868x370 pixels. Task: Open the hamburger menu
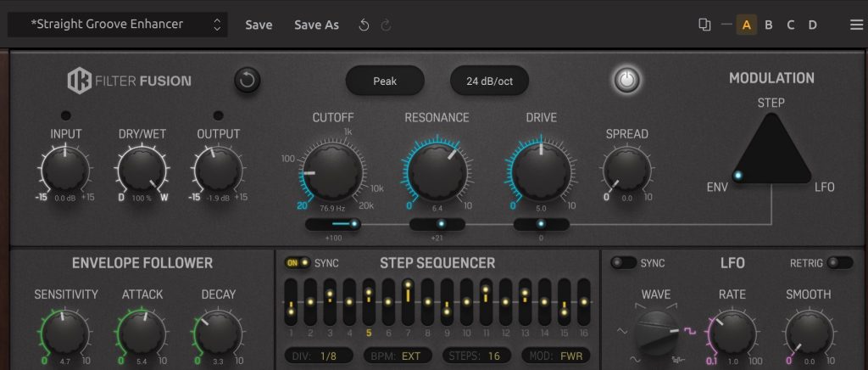pyautogui.click(x=855, y=25)
